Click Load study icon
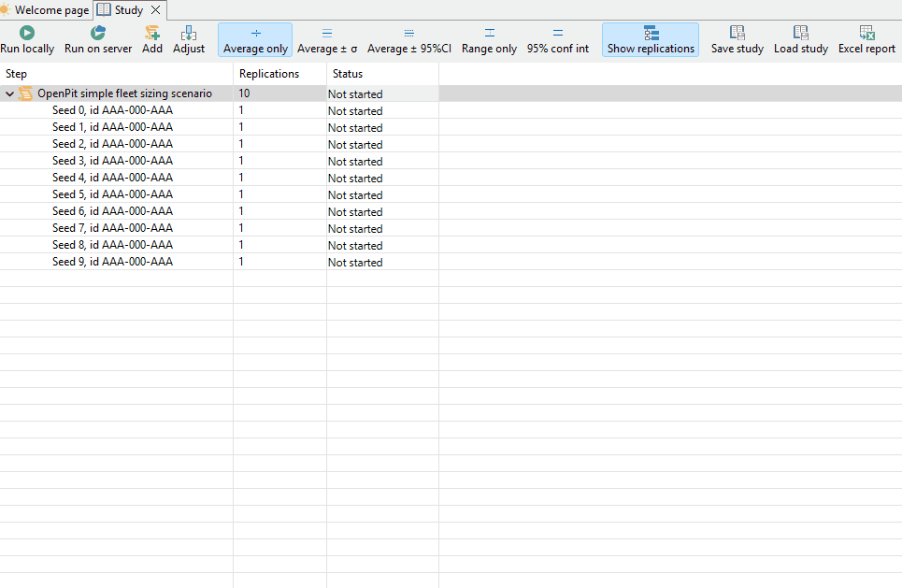 (x=801, y=33)
